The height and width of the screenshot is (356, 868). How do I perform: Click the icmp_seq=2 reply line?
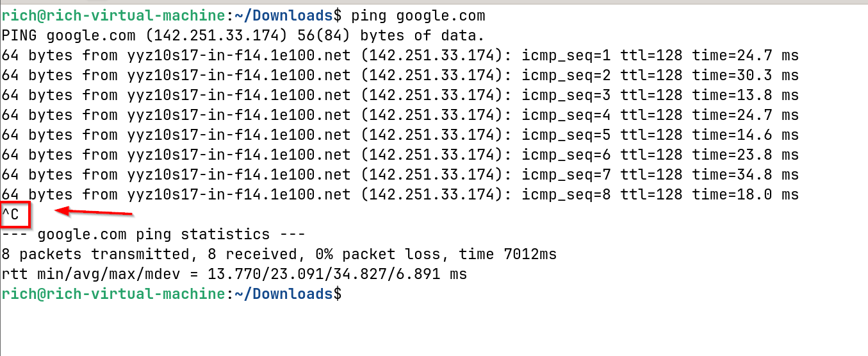coord(400,75)
